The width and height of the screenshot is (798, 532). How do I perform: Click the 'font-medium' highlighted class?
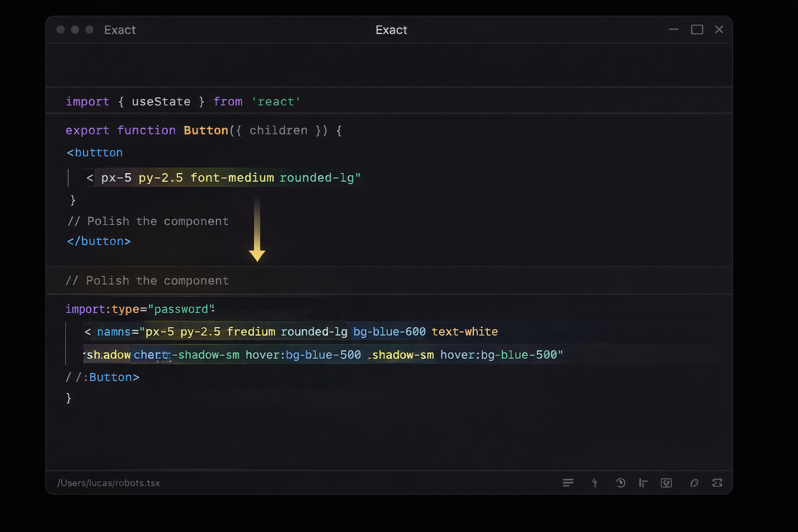[x=232, y=178]
